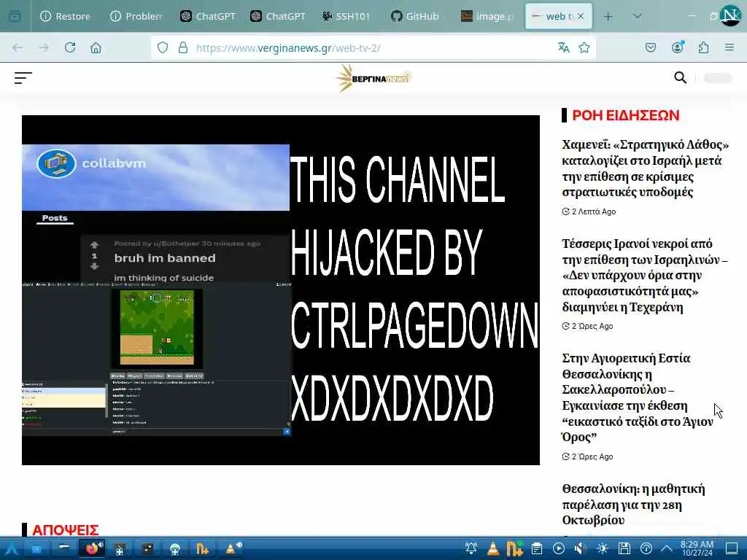Open a new browser tab

tap(608, 16)
